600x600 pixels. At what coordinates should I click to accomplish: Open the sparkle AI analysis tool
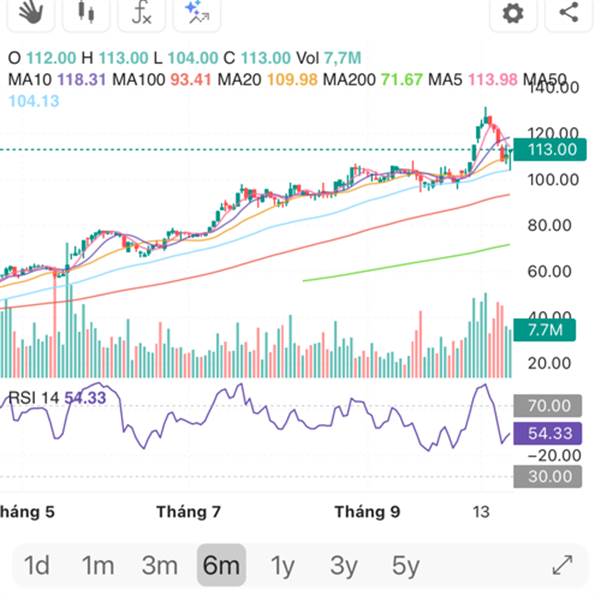pos(197,12)
